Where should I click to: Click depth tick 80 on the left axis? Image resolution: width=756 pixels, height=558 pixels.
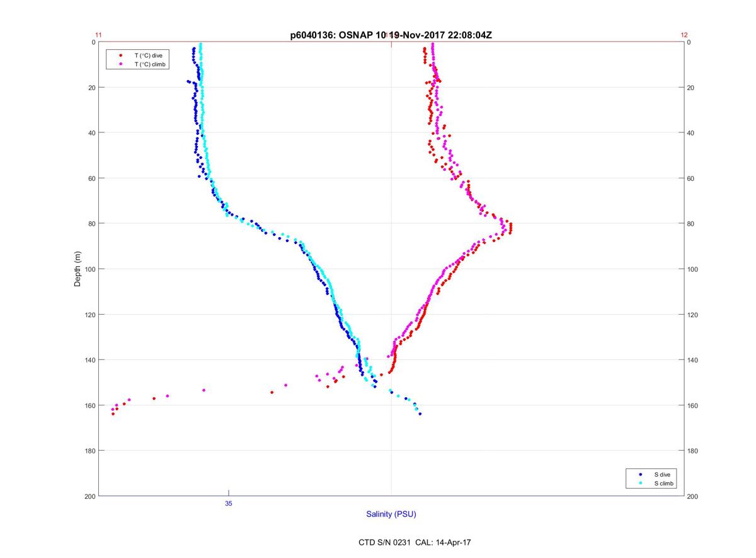(x=91, y=224)
